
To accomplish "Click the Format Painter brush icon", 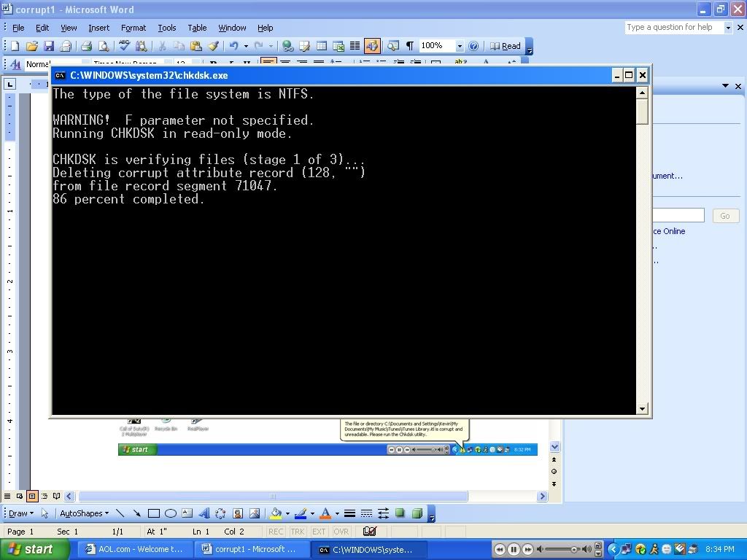I will click(213, 46).
